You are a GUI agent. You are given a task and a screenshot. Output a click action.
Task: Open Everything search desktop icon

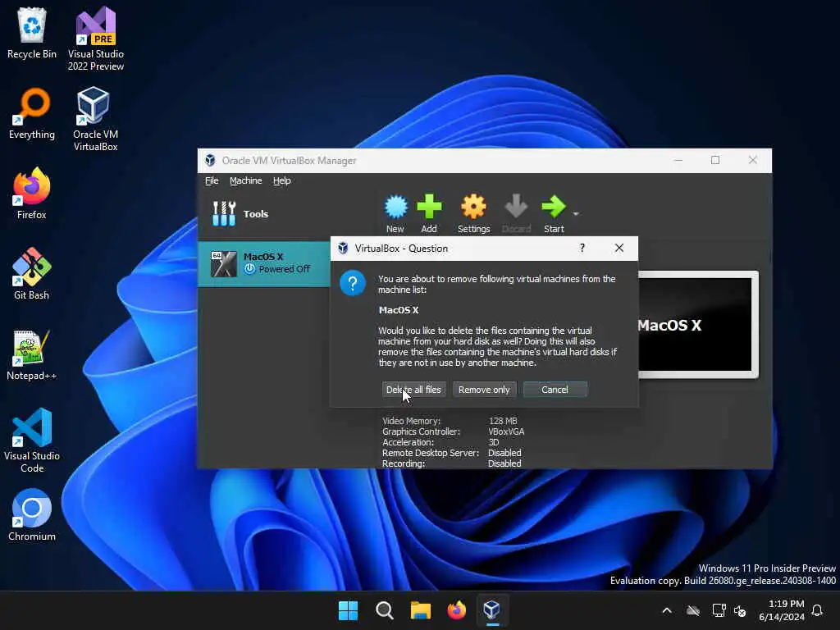tap(32, 113)
